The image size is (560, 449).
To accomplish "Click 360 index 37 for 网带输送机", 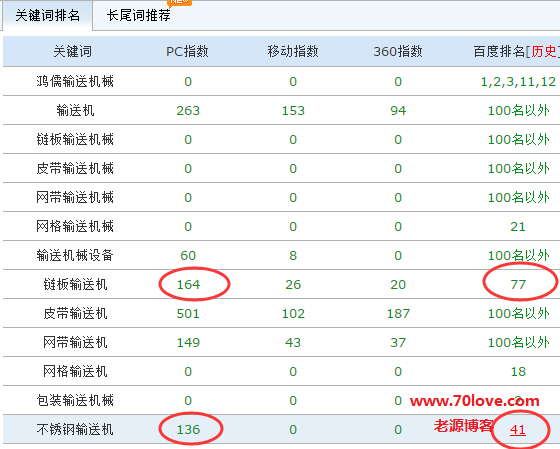I will coord(398,342).
